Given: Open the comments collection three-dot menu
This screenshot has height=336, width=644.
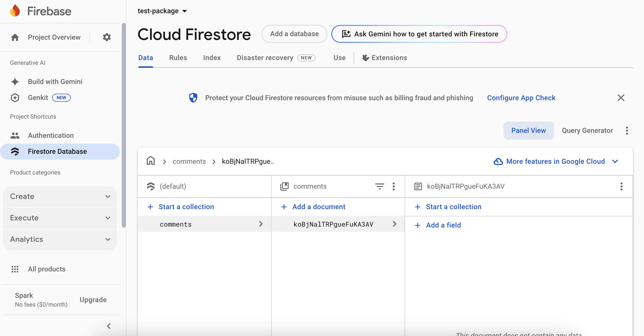Looking at the screenshot, I should click(x=394, y=186).
